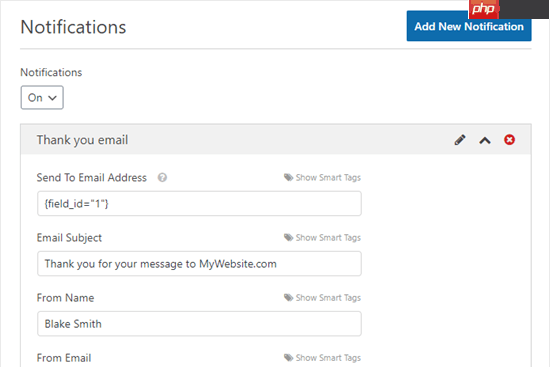This screenshot has height=367, width=550.
Task: Click tag icon beside From Name
Action: click(288, 298)
